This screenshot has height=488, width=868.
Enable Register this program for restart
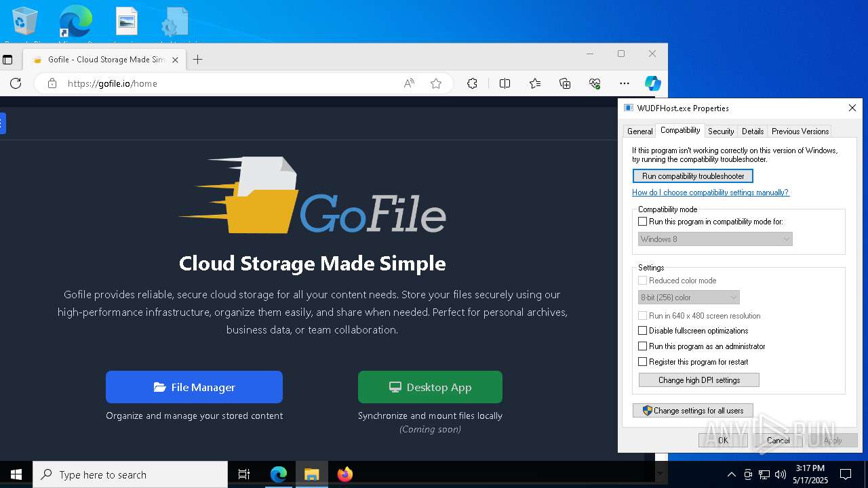[x=643, y=362]
